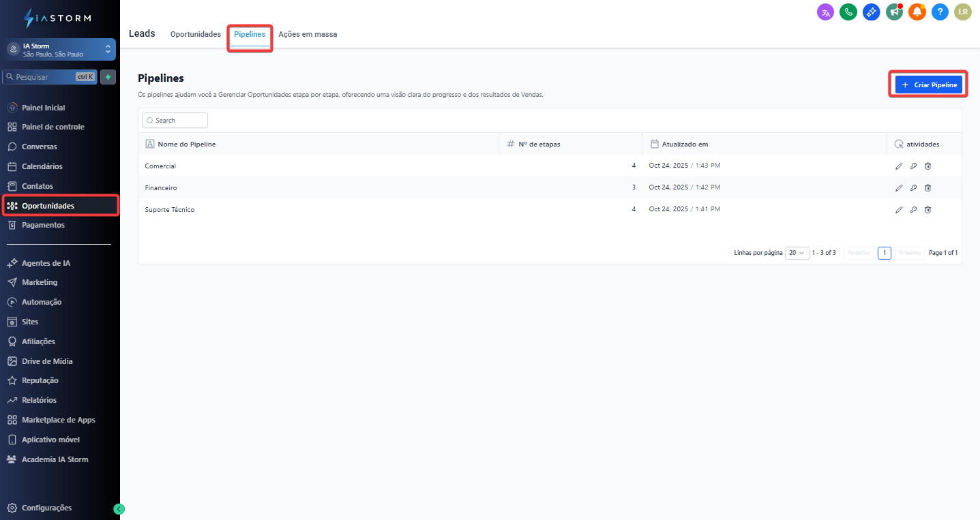The image size is (980, 520).
Task: Click the date Oct 24, 2025 / 1:42 PM
Action: pyautogui.click(x=685, y=187)
